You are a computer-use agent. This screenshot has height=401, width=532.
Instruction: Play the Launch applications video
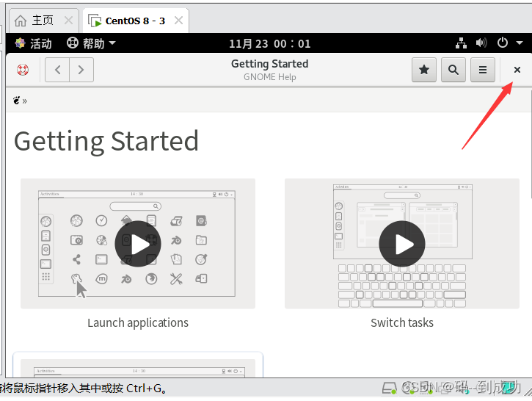138,244
